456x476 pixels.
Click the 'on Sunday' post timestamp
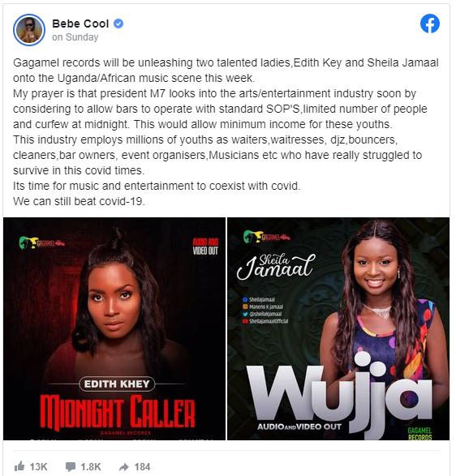coord(75,37)
